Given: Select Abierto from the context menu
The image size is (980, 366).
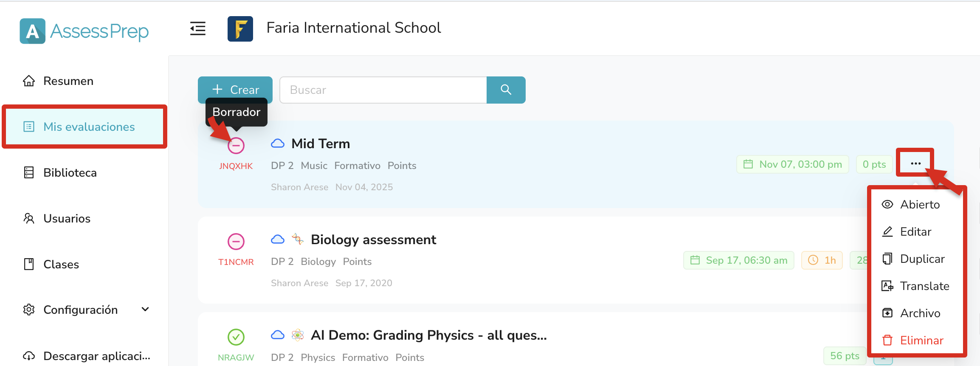Looking at the screenshot, I should [920, 205].
